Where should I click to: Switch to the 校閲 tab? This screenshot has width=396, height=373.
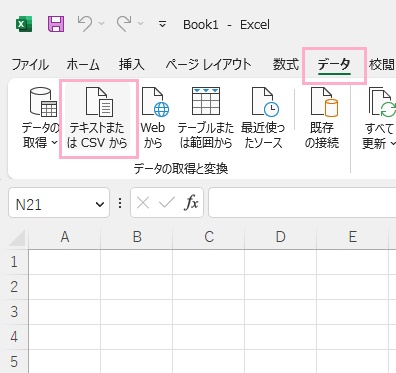pos(382,64)
